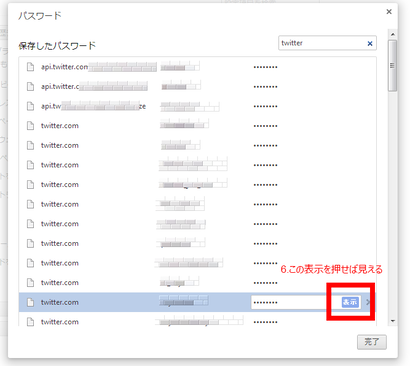This screenshot has height=366, width=410.
Task: Click the 保存したパスワード heading
Action: click(57, 46)
